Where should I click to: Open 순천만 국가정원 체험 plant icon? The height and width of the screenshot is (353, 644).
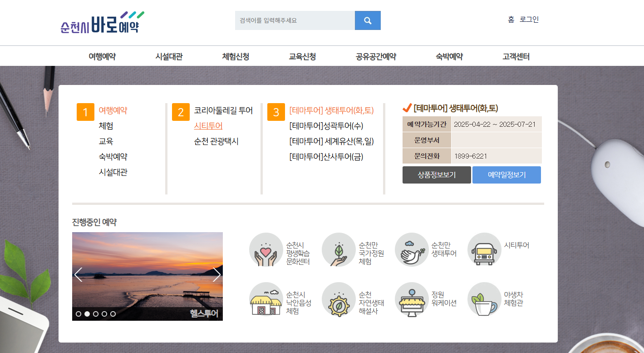coord(339,250)
